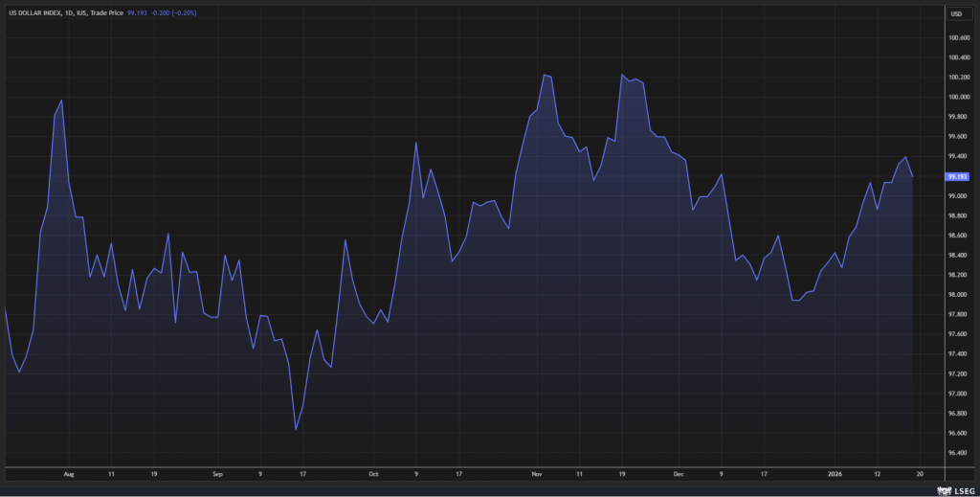This screenshot has width=980, height=497.
Task: Select the 2026 marker on time axis
Action: tap(833, 473)
